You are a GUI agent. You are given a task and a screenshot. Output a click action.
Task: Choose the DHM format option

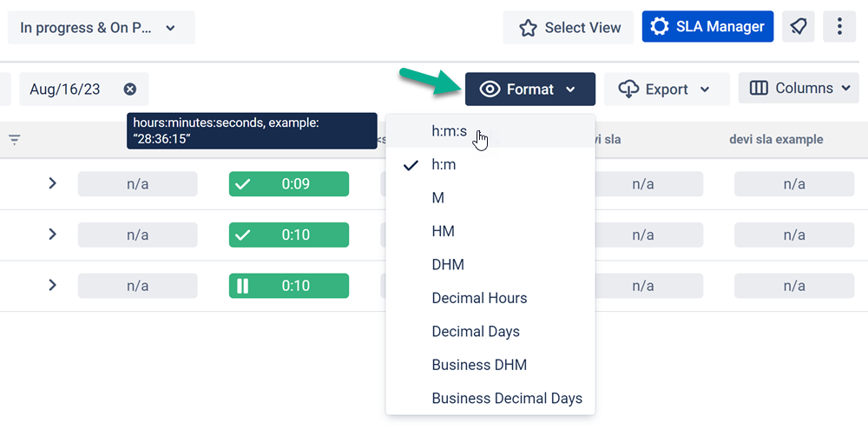(448, 265)
